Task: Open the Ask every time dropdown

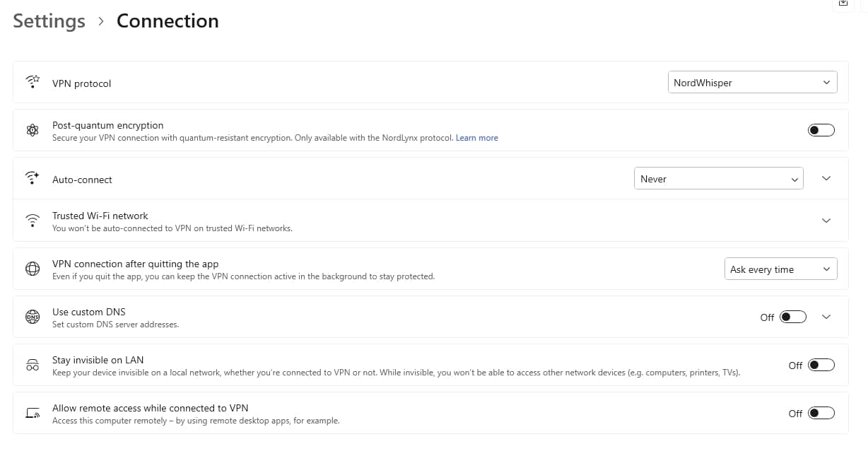Action: [781, 269]
